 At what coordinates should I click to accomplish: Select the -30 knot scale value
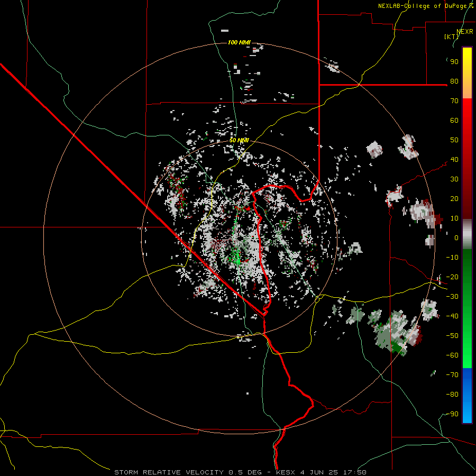452,297
